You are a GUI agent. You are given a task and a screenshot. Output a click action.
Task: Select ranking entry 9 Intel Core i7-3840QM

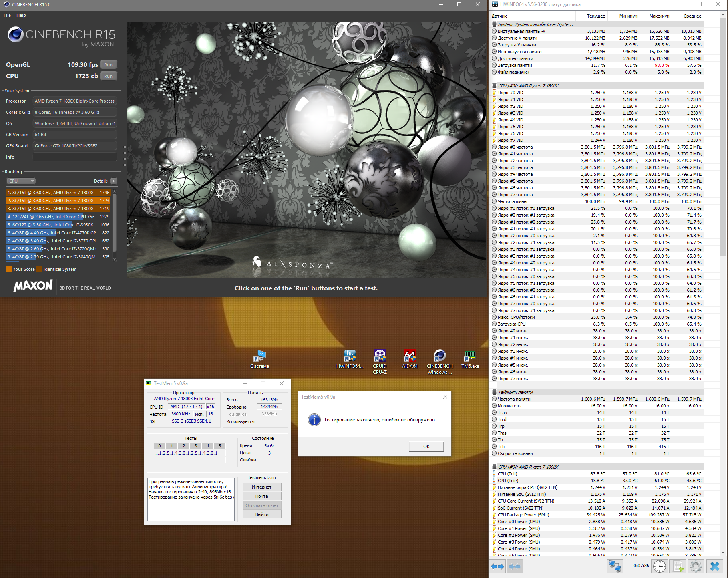[58, 257]
